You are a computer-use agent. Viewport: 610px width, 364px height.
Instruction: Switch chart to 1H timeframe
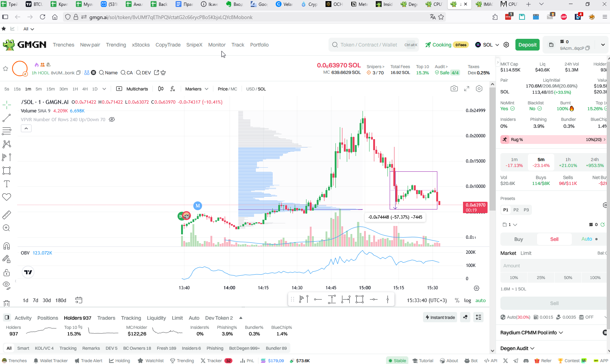(x=75, y=89)
